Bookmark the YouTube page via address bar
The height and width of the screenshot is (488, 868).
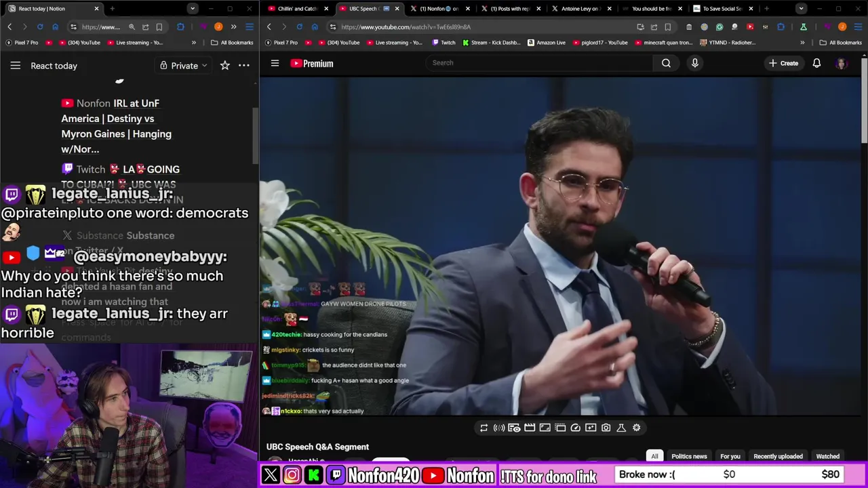coord(668,26)
